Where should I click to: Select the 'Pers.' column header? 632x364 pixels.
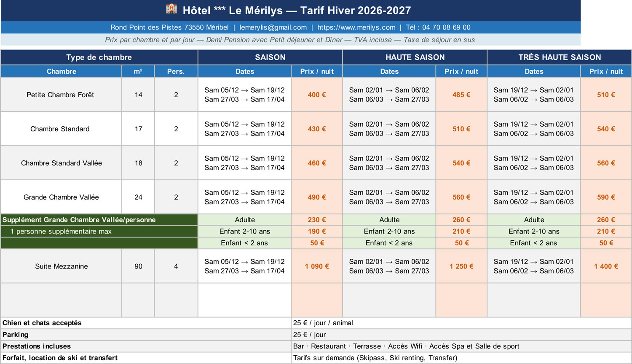176,71
